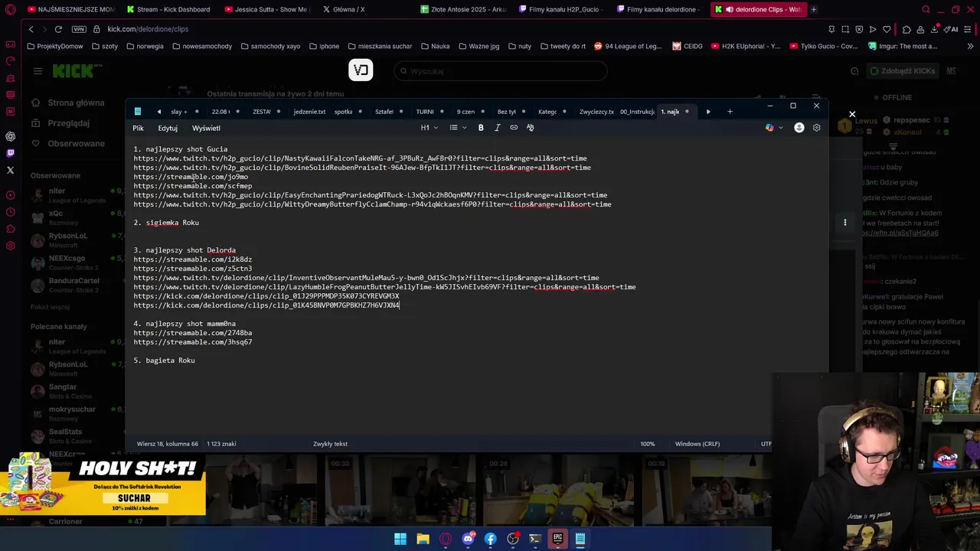This screenshot has height=551, width=980.
Task: Expand Copilot dropdown arrow in Notepad
Action: click(780, 128)
